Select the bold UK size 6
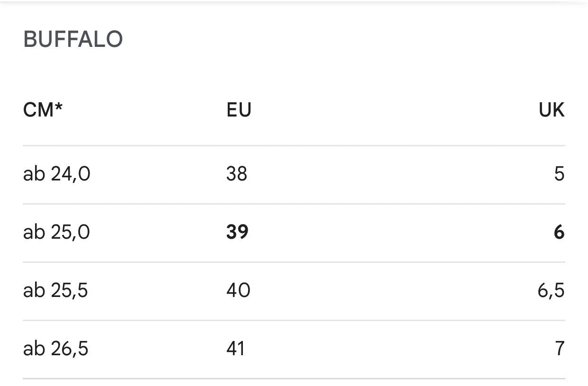This screenshot has width=588, height=386. point(559,233)
